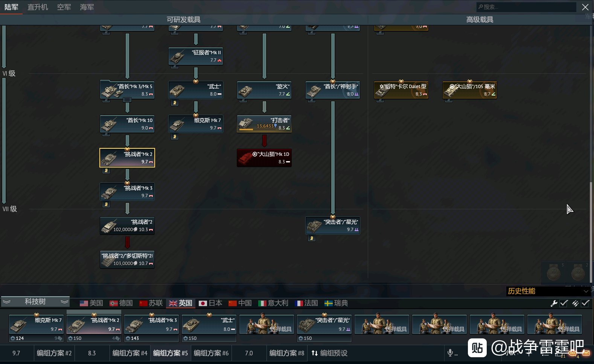
Task: Select "突击者"/"星光" in the research tree
Action: tap(333, 225)
